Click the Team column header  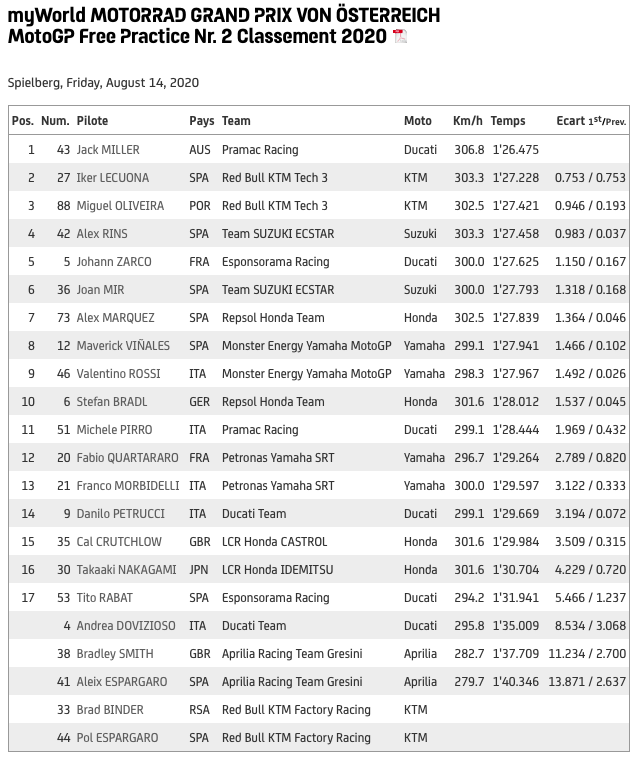(x=236, y=121)
